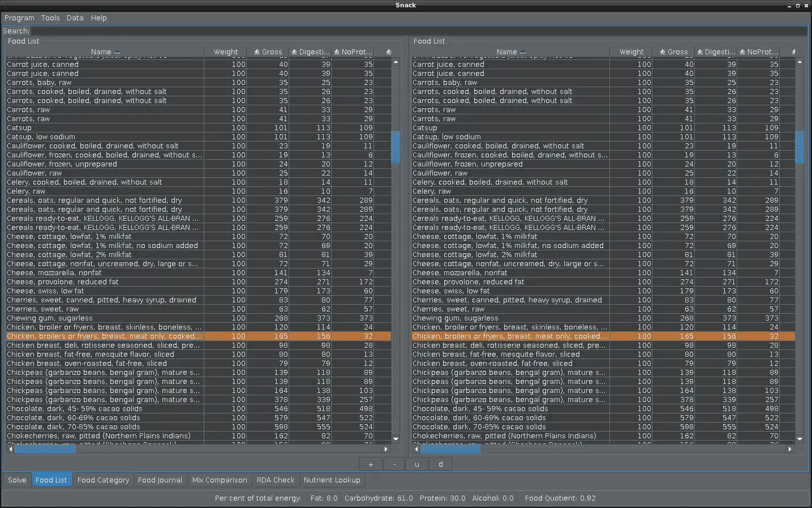The image size is (812, 508).
Task: Click into the Search field
Action: coord(419,31)
